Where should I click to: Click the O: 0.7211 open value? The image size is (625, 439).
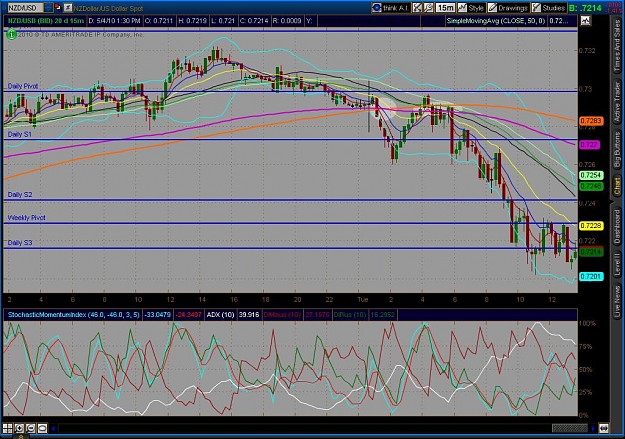tap(159, 21)
